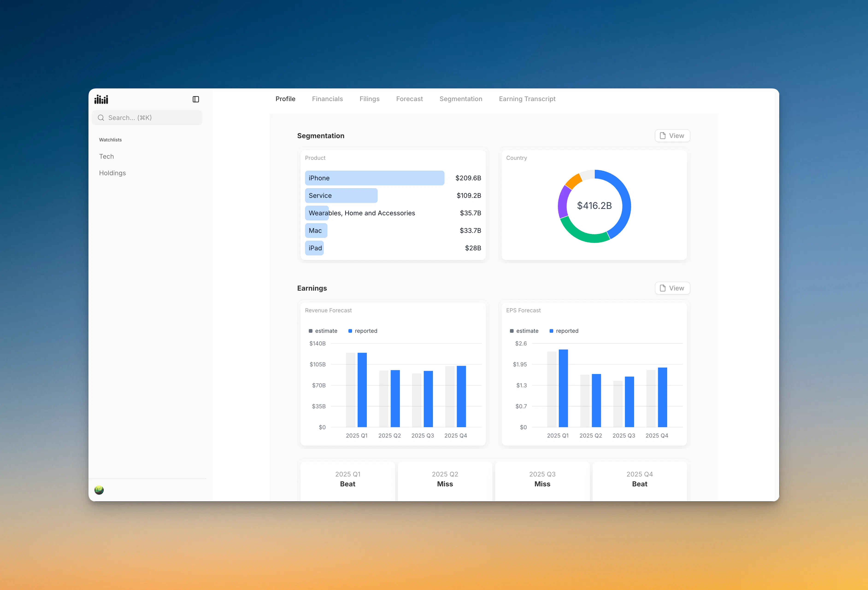
Task: Click the Country card label
Action: coord(517,158)
